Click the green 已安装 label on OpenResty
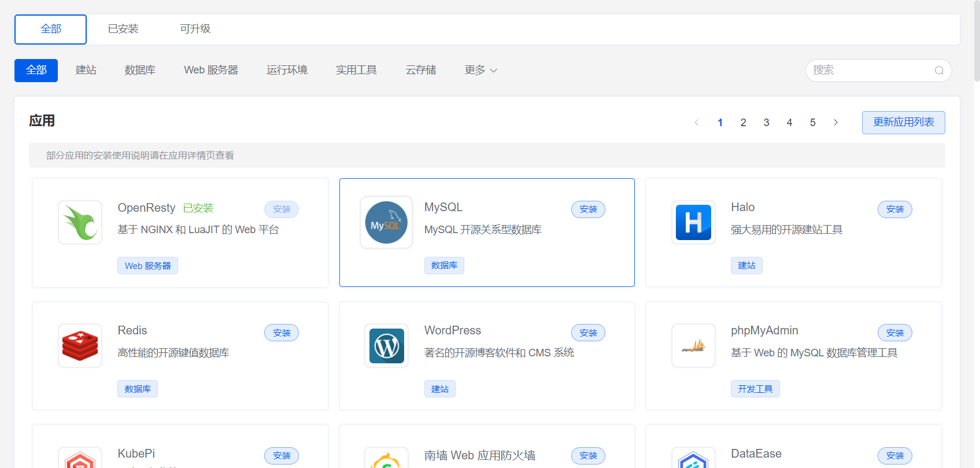Viewport: 980px width, 468px height. 198,208
